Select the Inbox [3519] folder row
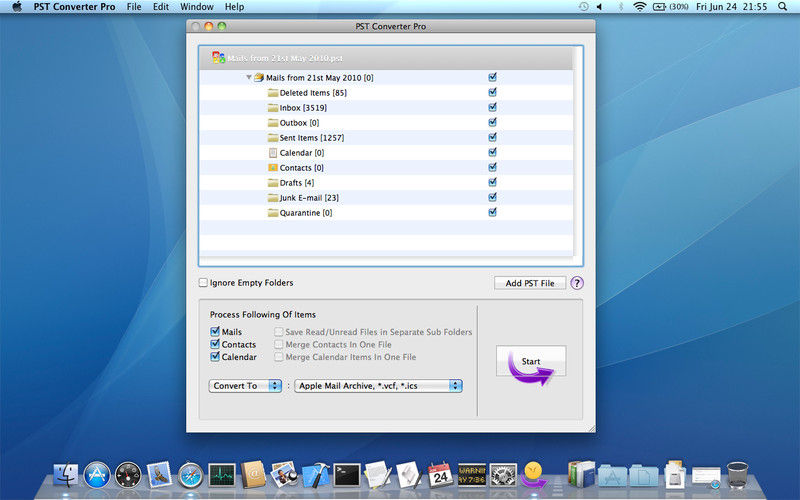Screen dimensions: 800x500 click(x=386, y=108)
